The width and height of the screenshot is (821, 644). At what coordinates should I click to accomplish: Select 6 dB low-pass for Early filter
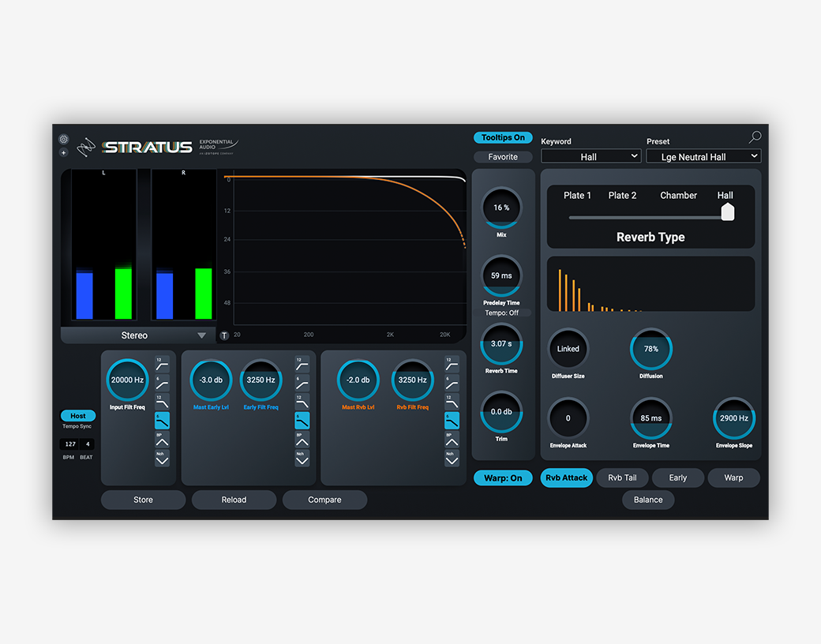[x=302, y=421]
